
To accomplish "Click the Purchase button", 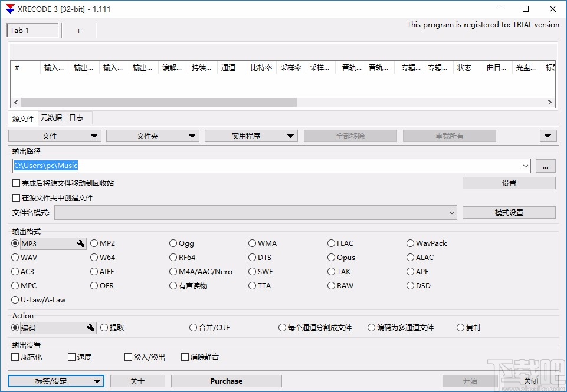I will click(x=227, y=381).
